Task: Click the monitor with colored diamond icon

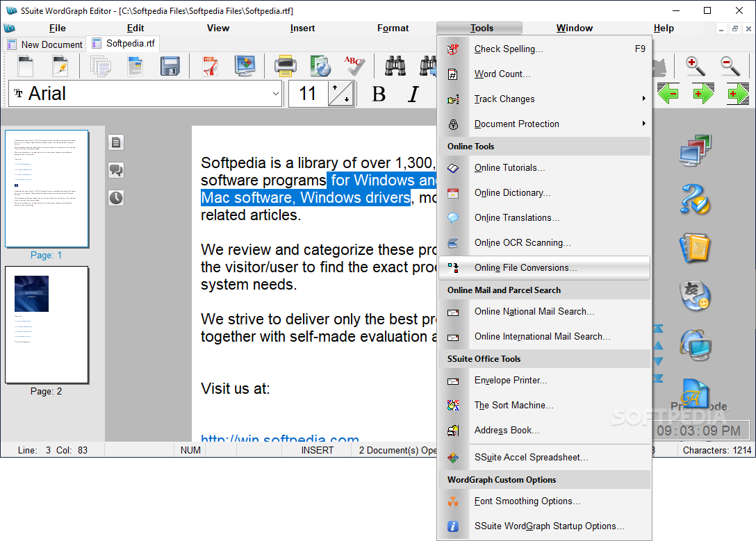Action: coord(245,66)
